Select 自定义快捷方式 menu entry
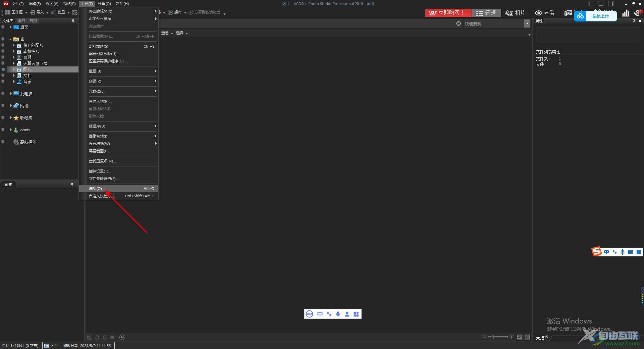This screenshot has width=644, height=349. click(118, 196)
